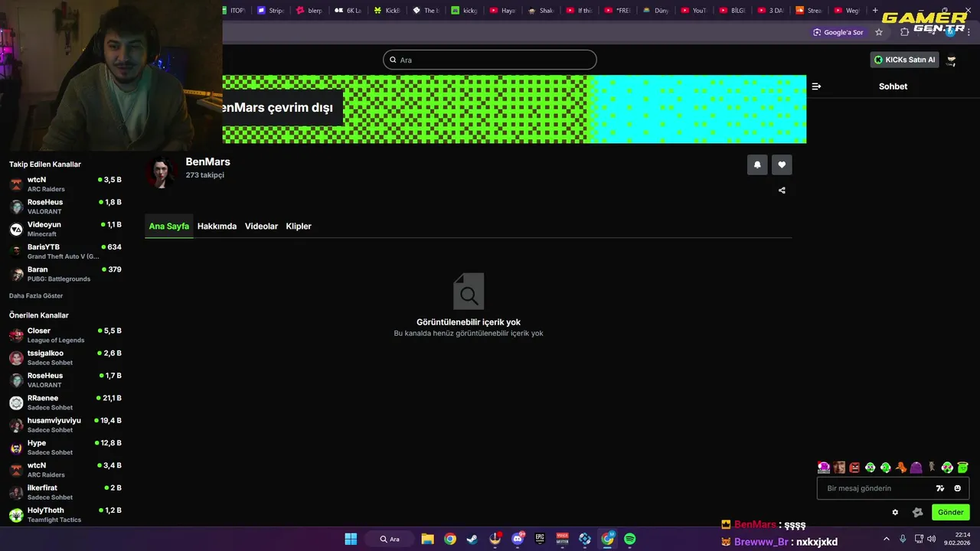Click the 273 takipçi follower count
Viewport: 980px width, 551px height.
tap(204, 175)
